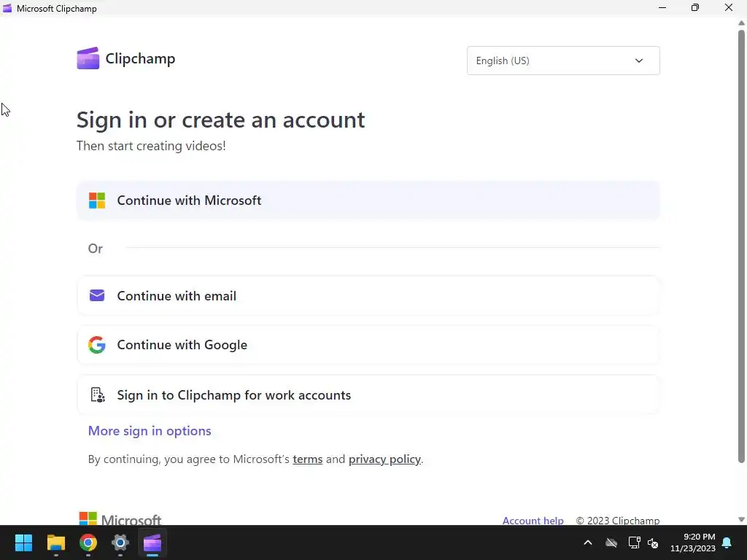
Task: Click the OneDrive cloud tray icon
Action: coord(611,542)
